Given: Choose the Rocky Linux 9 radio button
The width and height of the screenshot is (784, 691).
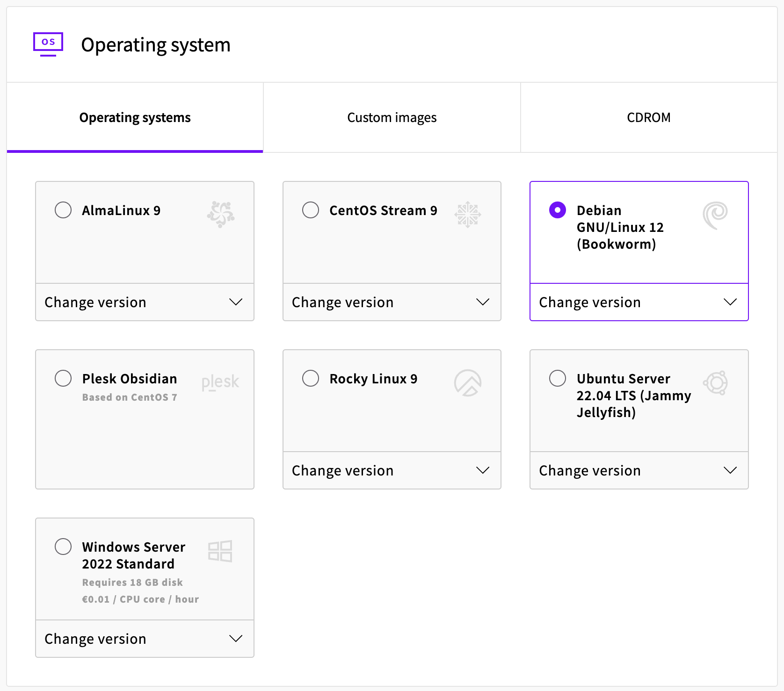Looking at the screenshot, I should click(x=311, y=378).
